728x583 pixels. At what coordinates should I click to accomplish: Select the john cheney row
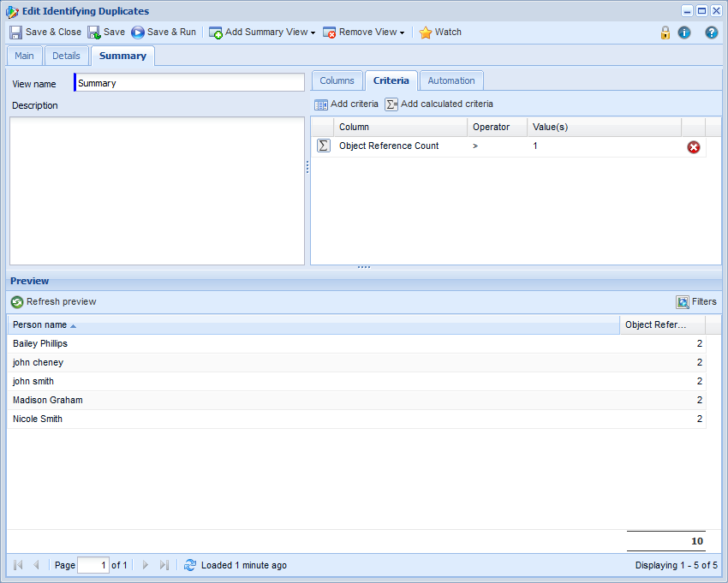point(356,362)
